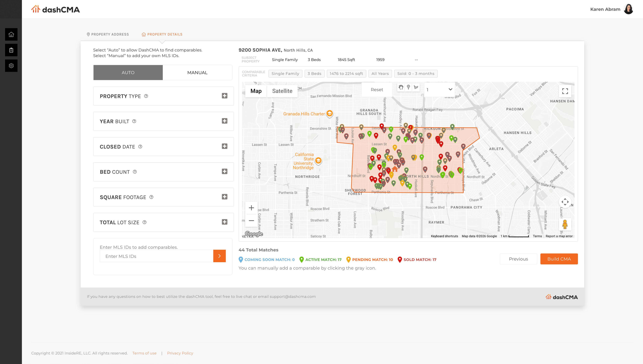This screenshot has width=643, height=364.
Task: Click the Sold Match: 17 legend
Action: pos(417,260)
